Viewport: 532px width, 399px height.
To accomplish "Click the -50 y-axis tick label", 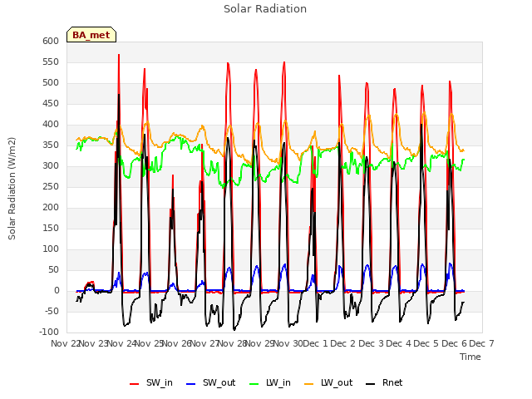I will tap(52, 311).
